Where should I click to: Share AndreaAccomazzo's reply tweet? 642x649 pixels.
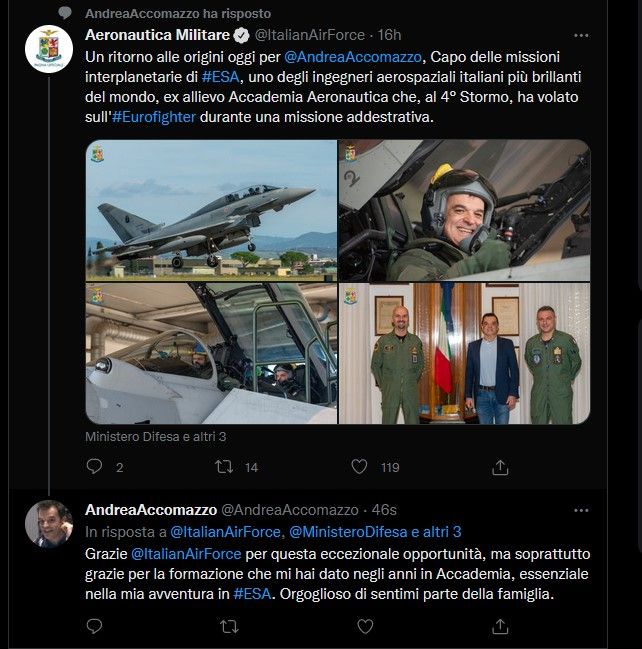[x=501, y=626]
